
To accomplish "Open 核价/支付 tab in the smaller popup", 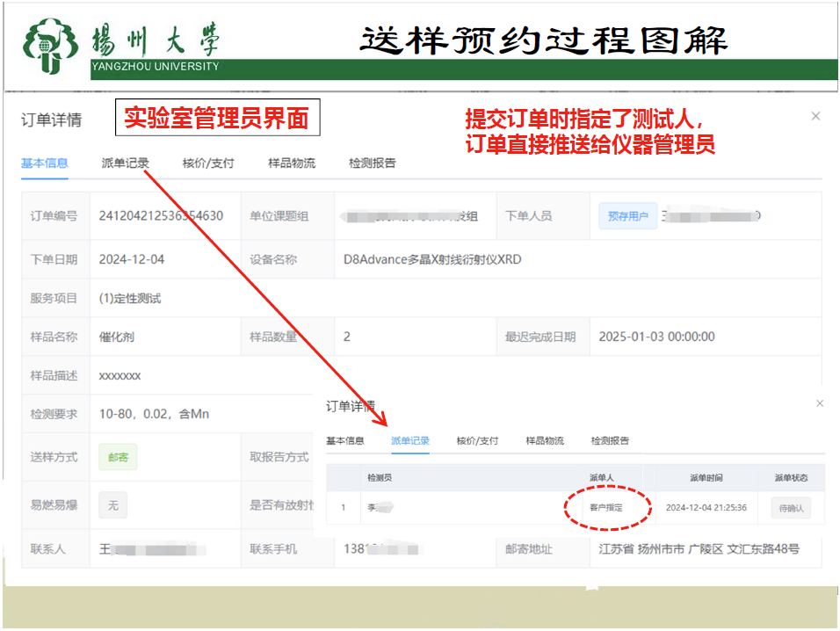I will click(x=477, y=441).
